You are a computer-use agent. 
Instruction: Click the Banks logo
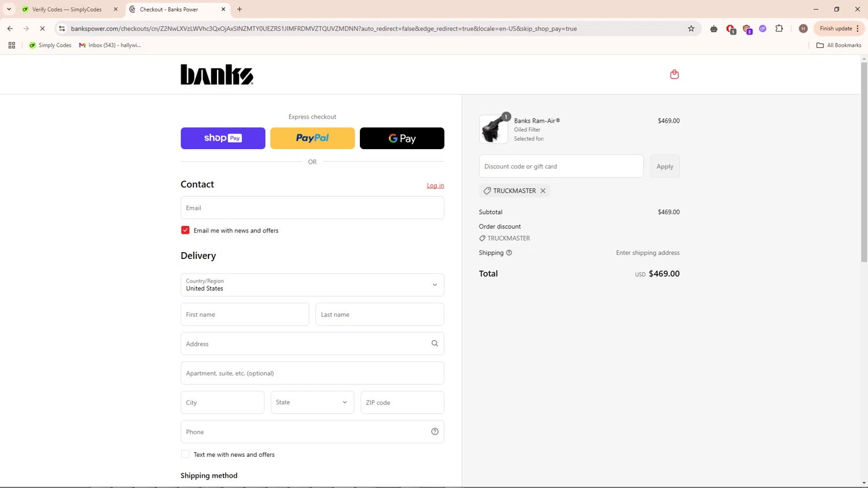(217, 75)
